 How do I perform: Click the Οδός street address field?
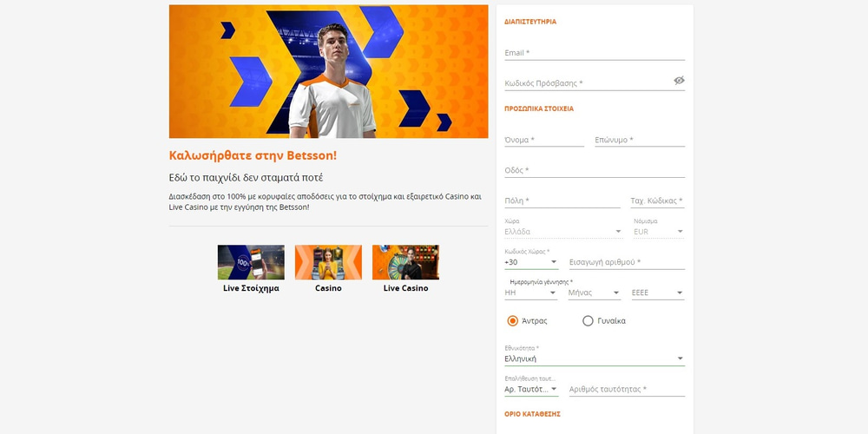(x=595, y=170)
